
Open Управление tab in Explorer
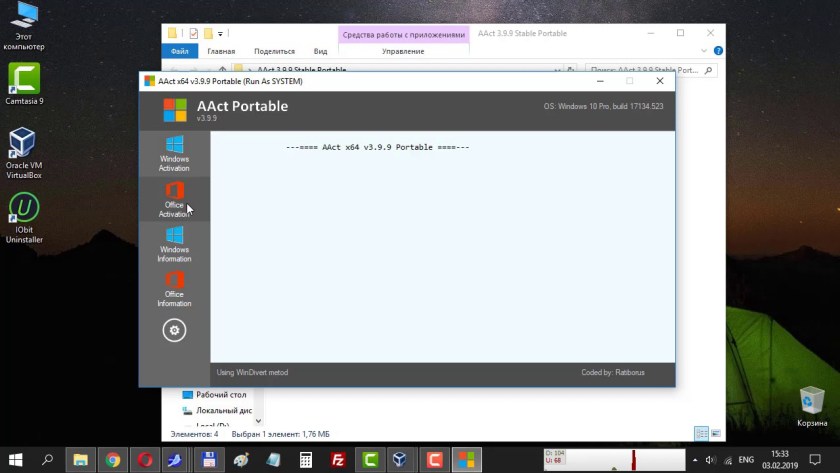403,51
